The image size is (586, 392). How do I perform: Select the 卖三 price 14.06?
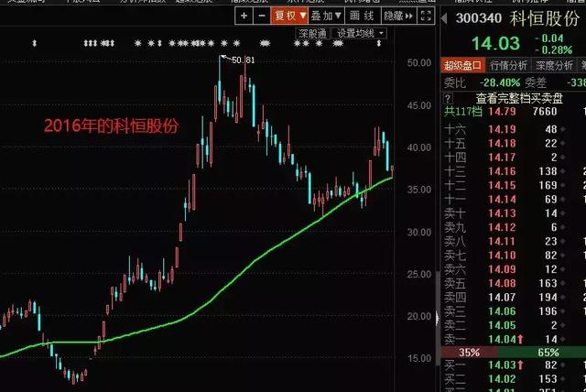pyautogui.click(x=502, y=311)
